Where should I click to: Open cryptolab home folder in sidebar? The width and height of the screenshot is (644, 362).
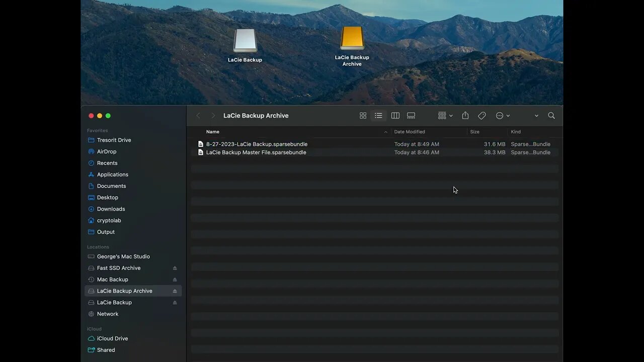click(109, 221)
